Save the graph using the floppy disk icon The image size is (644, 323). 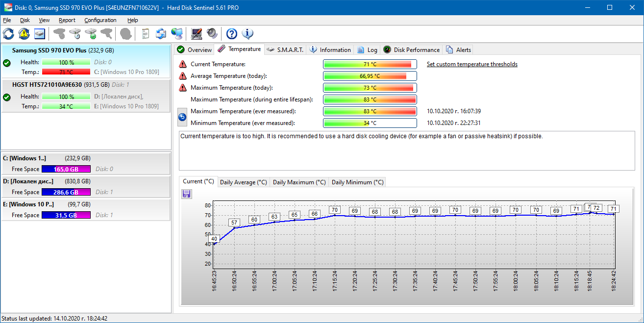point(186,194)
